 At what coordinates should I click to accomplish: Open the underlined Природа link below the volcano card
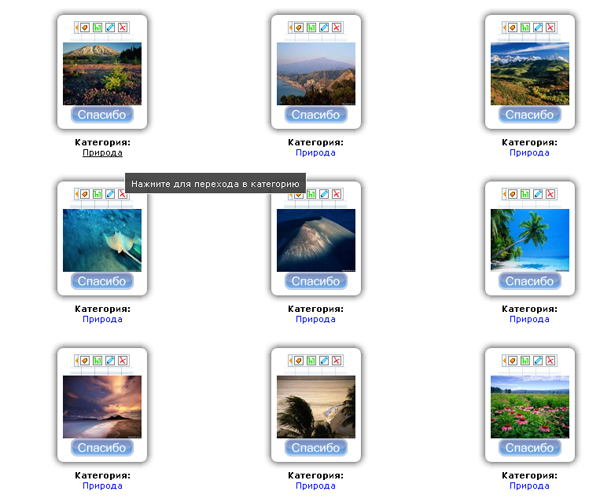pyautogui.click(x=103, y=153)
